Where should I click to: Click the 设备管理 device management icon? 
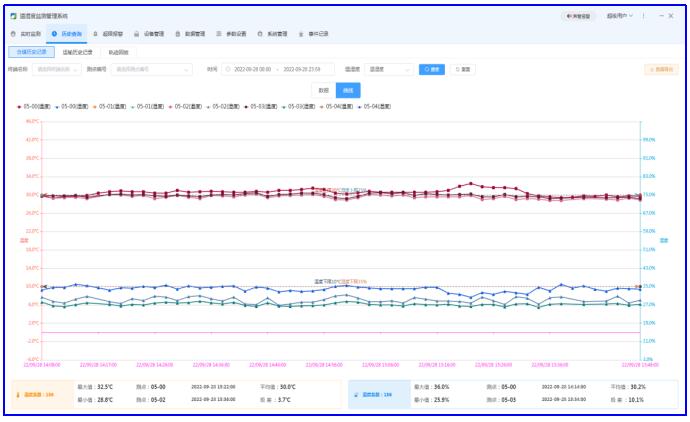tap(137, 33)
